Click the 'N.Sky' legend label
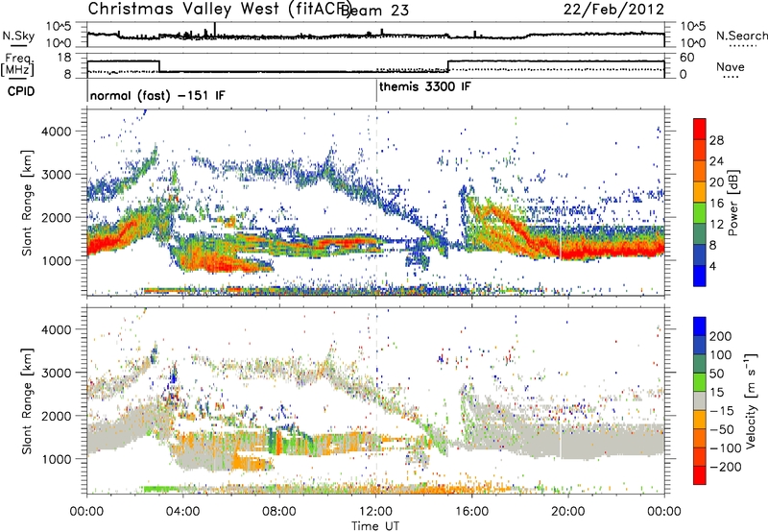768x532 pixels. [x=18, y=36]
